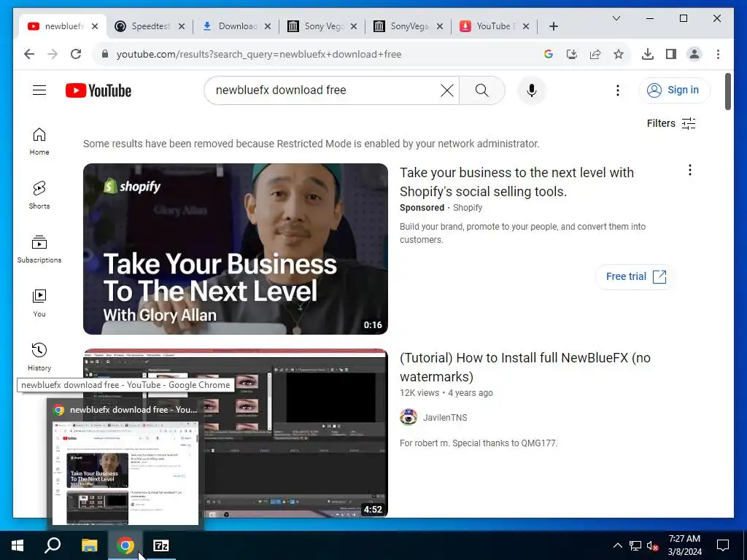Reload the page with the refresh icon
The width and height of the screenshot is (747, 560).
click(76, 54)
